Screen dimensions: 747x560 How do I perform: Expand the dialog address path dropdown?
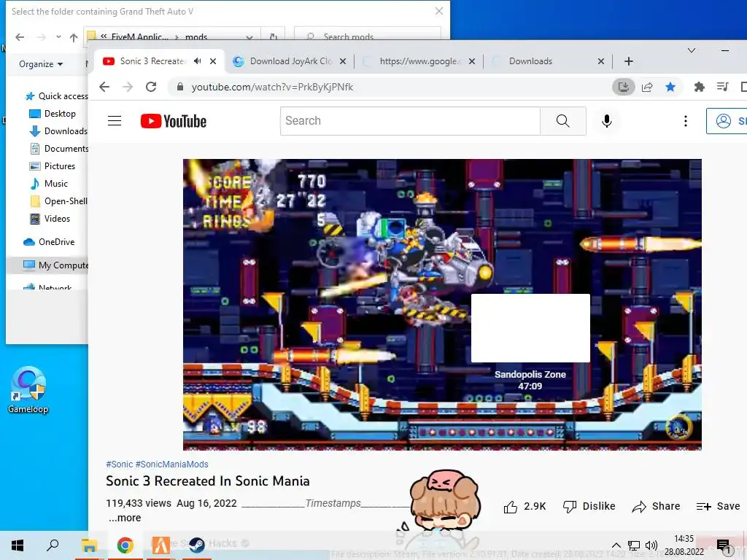click(249, 37)
